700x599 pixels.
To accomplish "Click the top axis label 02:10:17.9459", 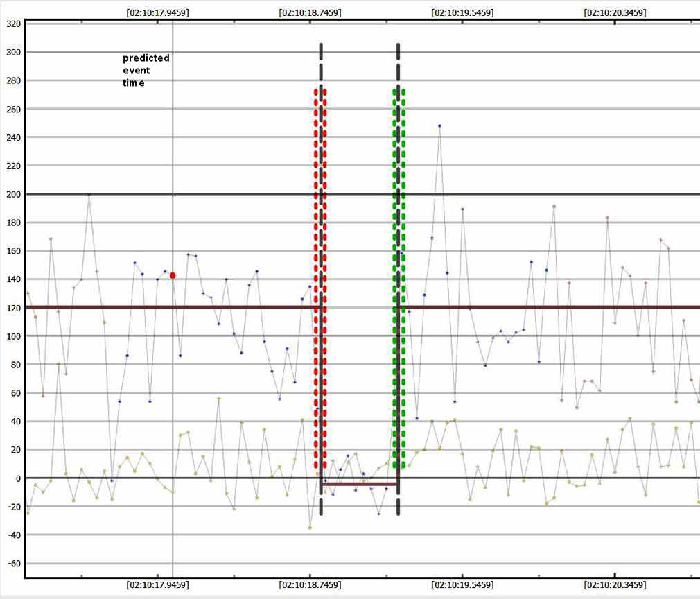I will click(157, 12).
